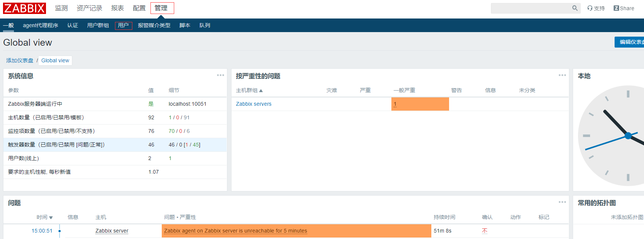Select the 一般 submenu item

coord(8,25)
